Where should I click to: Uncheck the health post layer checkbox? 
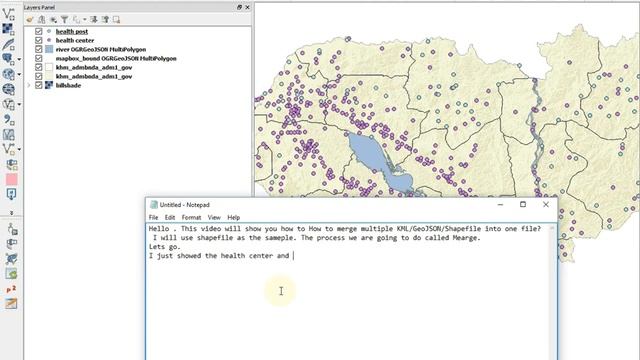(39, 31)
